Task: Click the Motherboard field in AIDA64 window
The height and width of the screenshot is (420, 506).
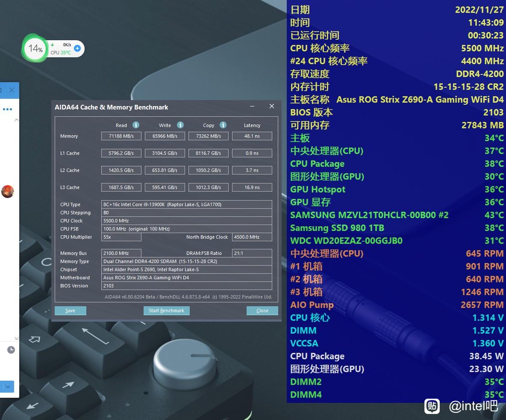Action: [x=186, y=278]
